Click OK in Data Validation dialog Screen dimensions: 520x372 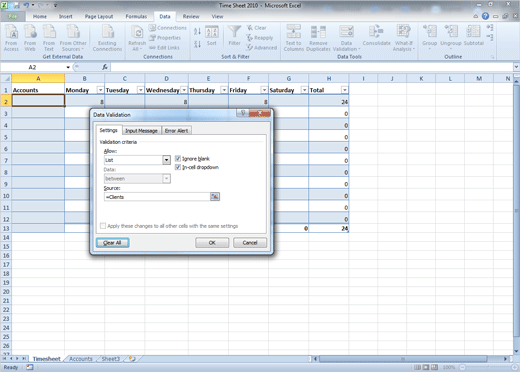(212, 243)
